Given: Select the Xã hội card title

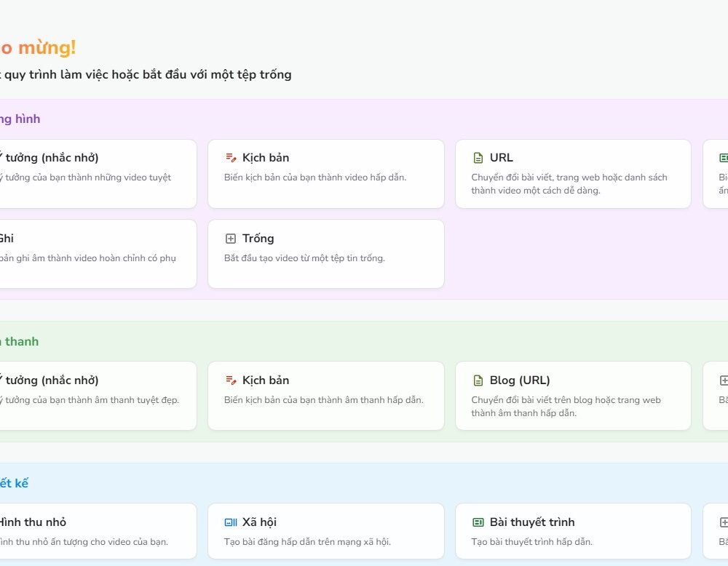Looking at the screenshot, I should click(259, 522).
